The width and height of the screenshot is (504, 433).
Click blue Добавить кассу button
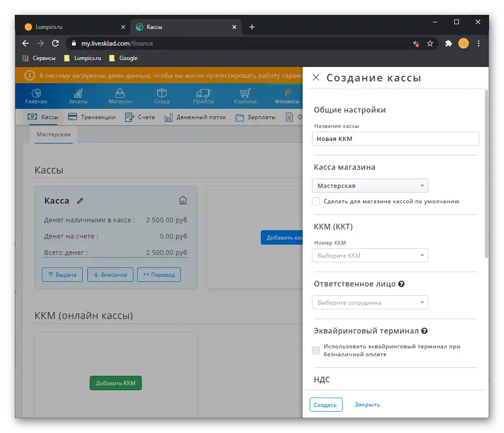(282, 238)
